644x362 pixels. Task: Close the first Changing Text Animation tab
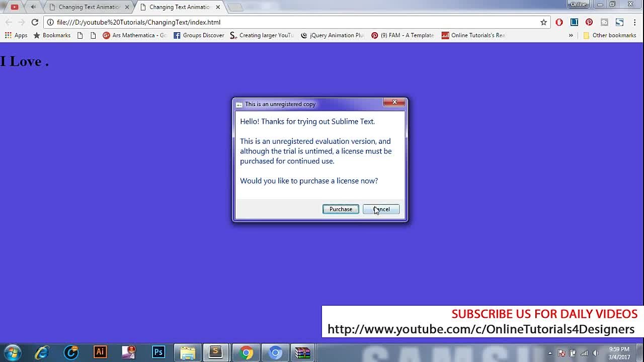click(x=127, y=7)
